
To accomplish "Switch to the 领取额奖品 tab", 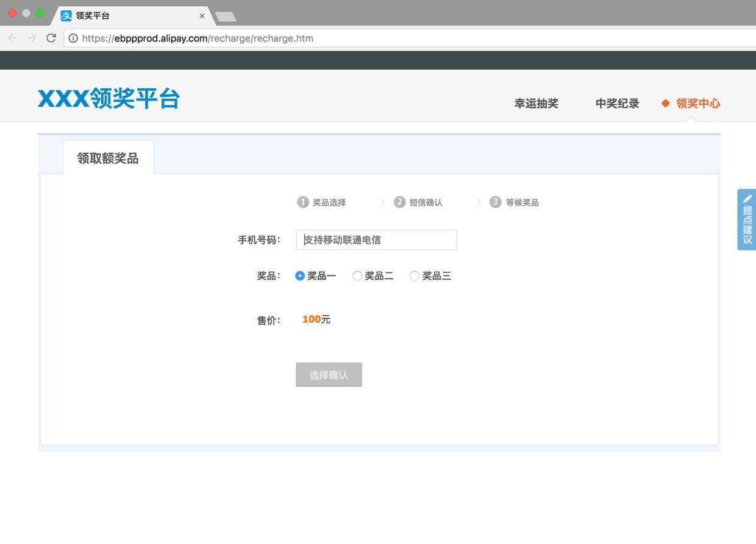I will click(x=108, y=158).
